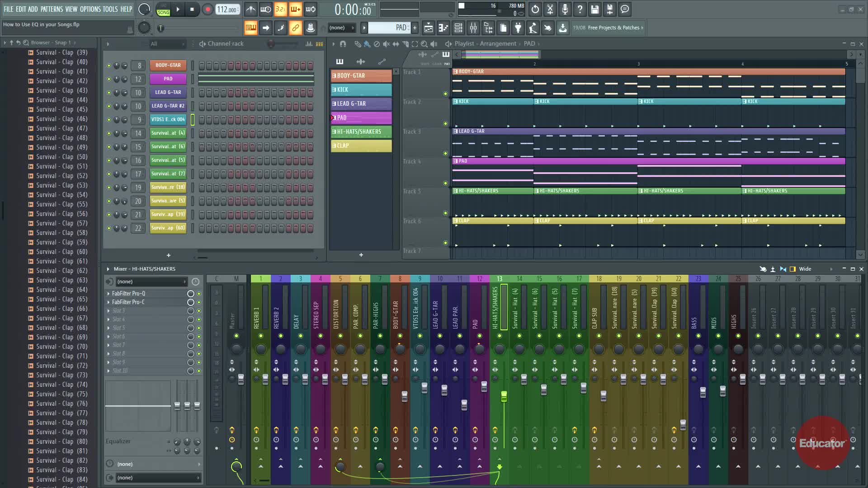Expand FabFilter Pro-C slot arrow menu
This screenshot has width=868, height=488.
[x=108, y=302]
